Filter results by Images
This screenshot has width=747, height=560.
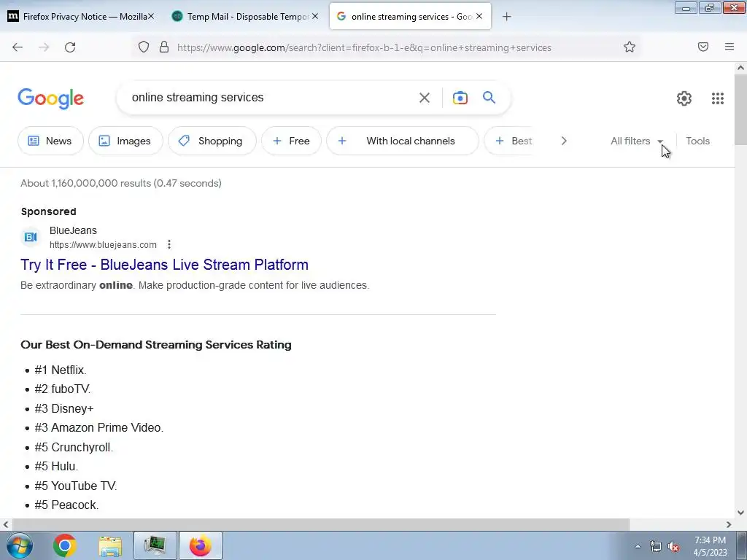click(x=125, y=141)
